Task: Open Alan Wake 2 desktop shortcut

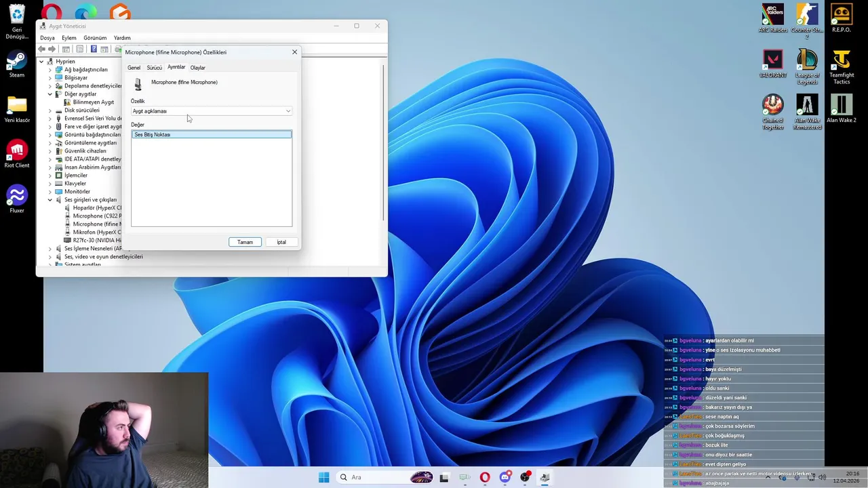Action: click(842, 108)
